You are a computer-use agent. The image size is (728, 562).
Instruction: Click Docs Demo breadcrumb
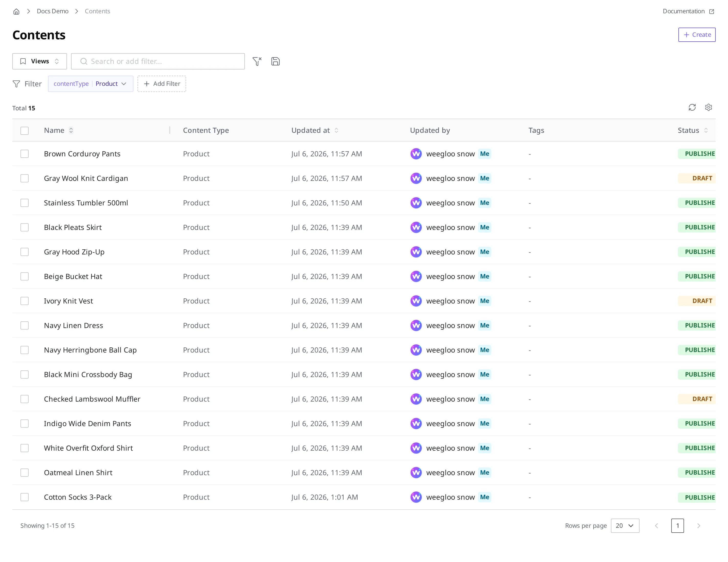pyautogui.click(x=53, y=11)
